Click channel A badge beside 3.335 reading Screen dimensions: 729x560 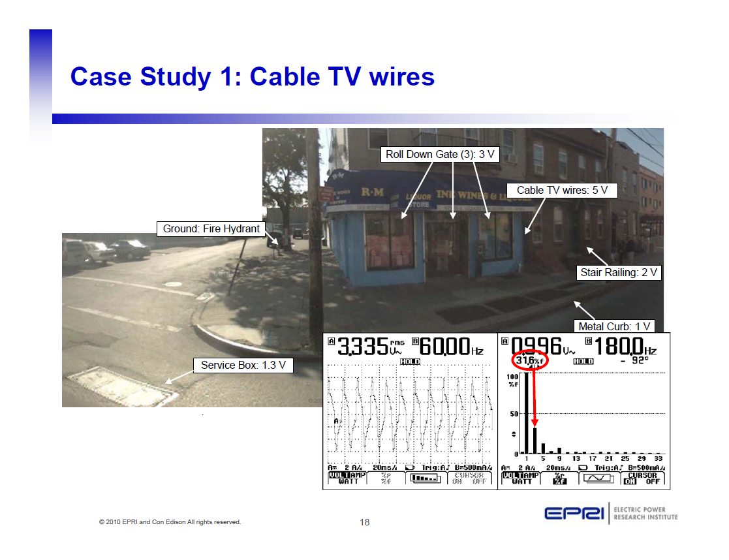pyautogui.click(x=331, y=341)
